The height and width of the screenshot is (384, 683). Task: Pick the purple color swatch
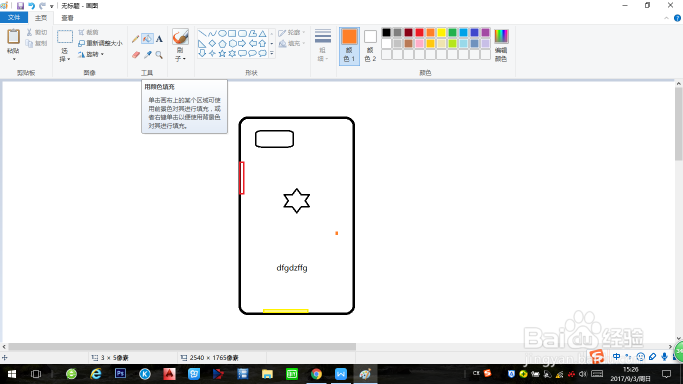(x=485, y=32)
